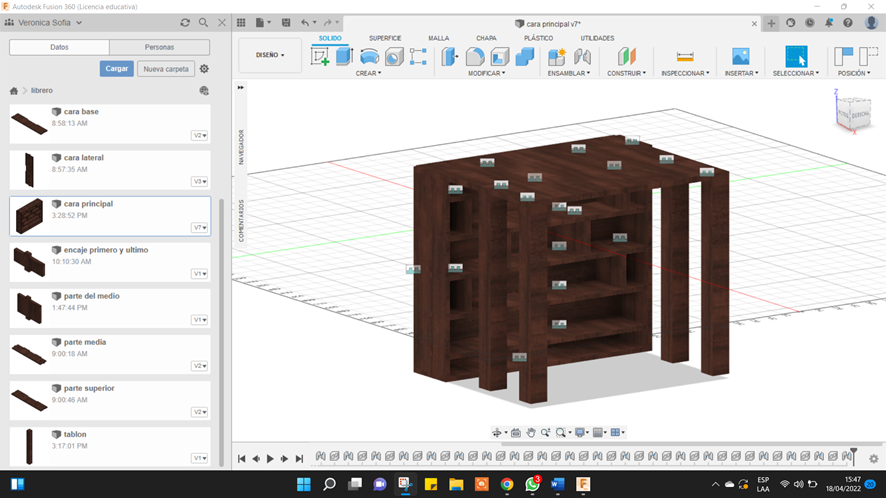Click the Extrude tool icon

pos(344,57)
